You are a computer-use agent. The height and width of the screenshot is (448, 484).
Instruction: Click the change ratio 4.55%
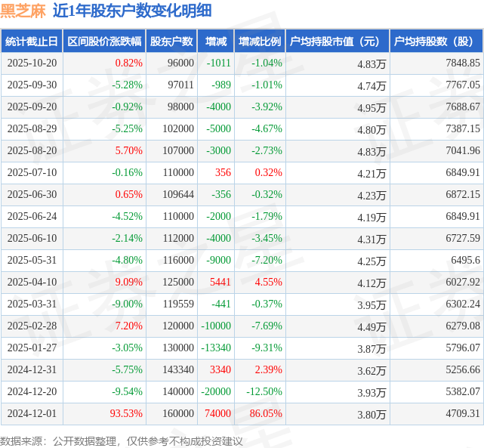269,283
